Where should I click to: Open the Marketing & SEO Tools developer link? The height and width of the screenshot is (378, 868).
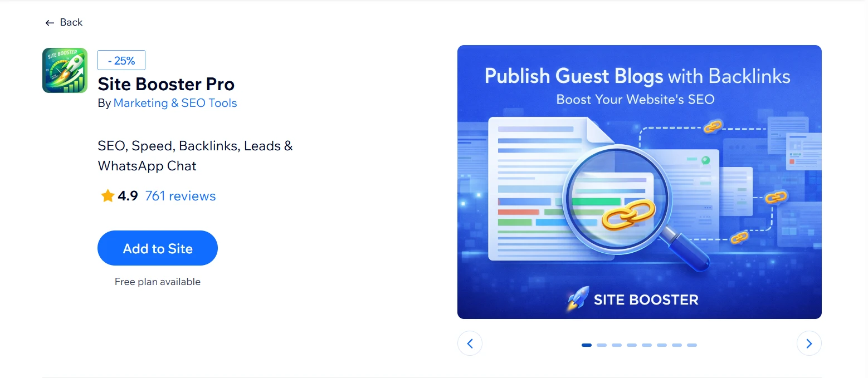click(175, 103)
